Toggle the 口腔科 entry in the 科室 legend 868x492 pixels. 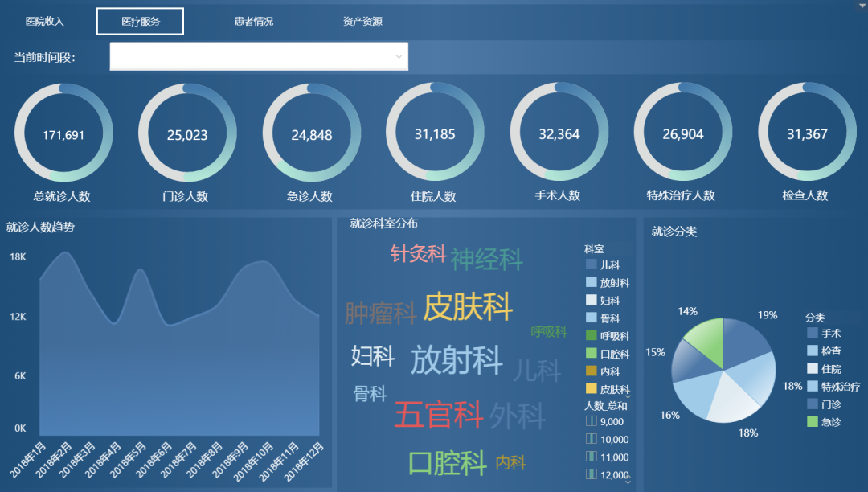(591, 353)
